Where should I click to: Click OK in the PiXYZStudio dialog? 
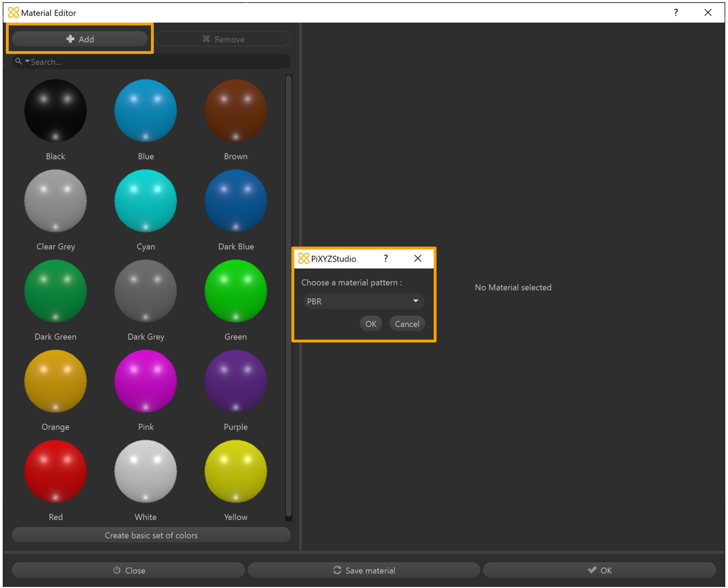click(x=371, y=324)
